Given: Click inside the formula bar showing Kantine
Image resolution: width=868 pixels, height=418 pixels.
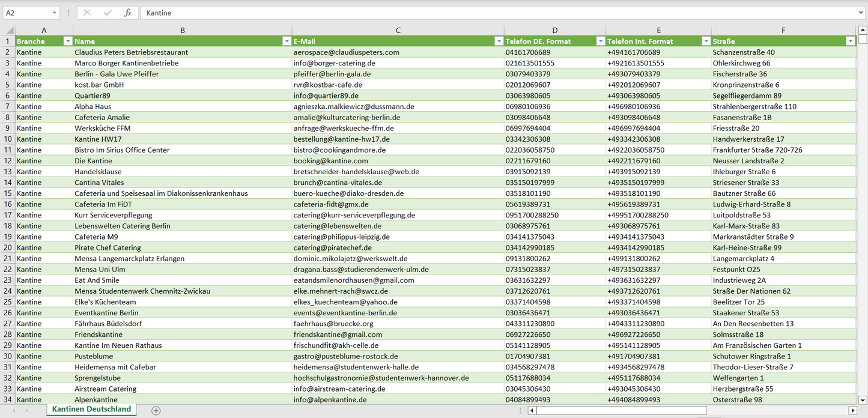Looking at the screenshot, I should click(481, 13).
